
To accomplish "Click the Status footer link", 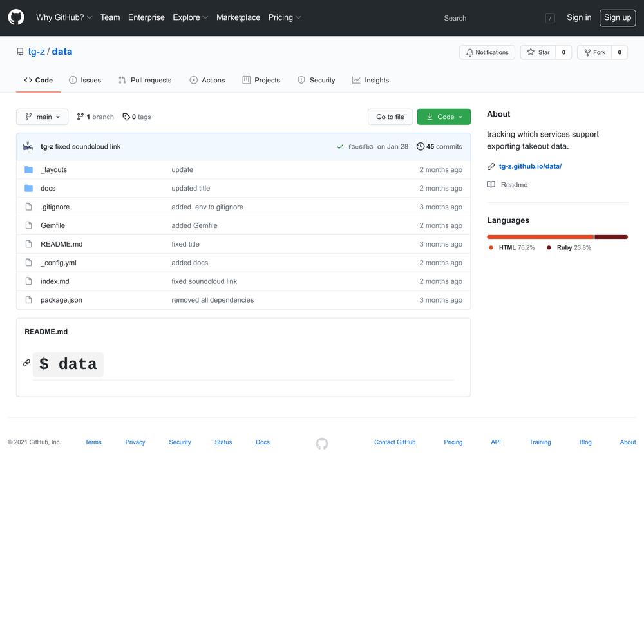I will pyautogui.click(x=223, y=442).
